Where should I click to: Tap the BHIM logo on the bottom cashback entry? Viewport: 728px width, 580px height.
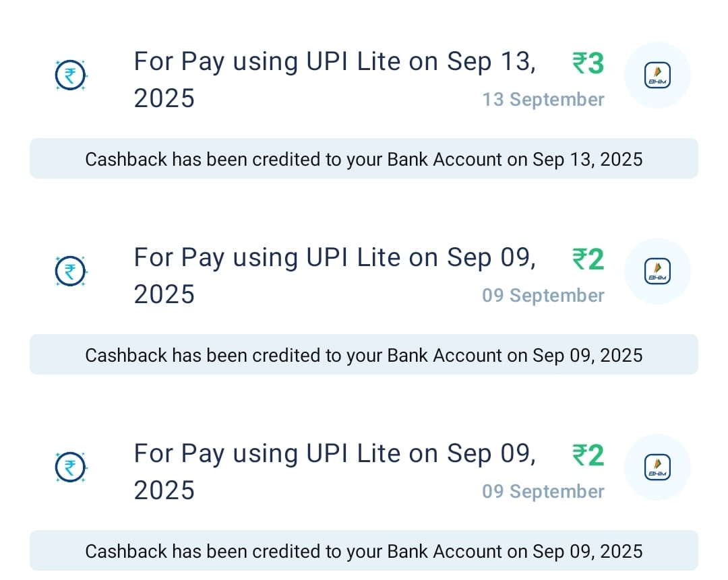click(x=657, y=467)
